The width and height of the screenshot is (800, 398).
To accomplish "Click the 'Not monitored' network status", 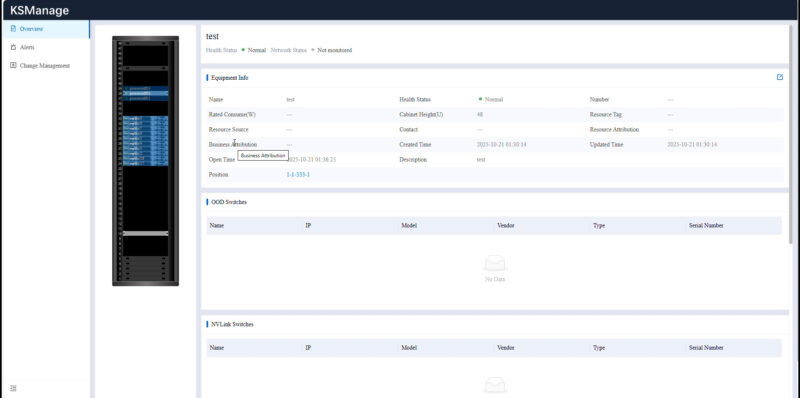I will (x=334, y=50).
